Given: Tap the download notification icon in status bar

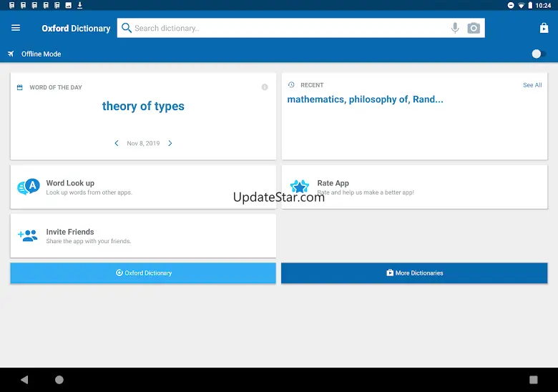Looking at the screenshot, I should 79,5.
